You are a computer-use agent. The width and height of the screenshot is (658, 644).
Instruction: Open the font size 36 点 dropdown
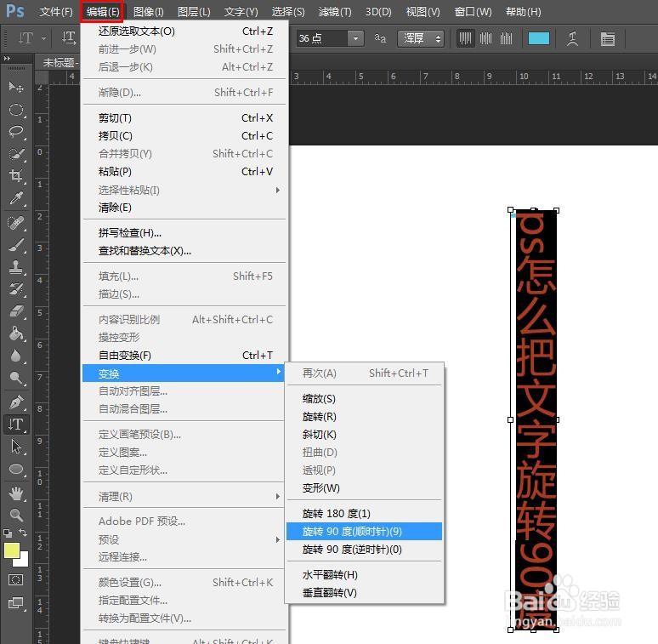point(355,38)
